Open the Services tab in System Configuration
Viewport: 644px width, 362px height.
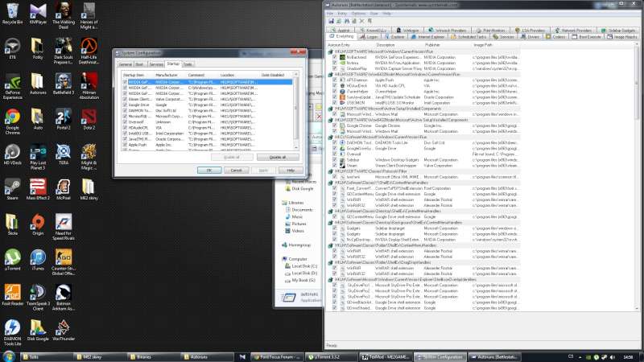tap(155, 64)
